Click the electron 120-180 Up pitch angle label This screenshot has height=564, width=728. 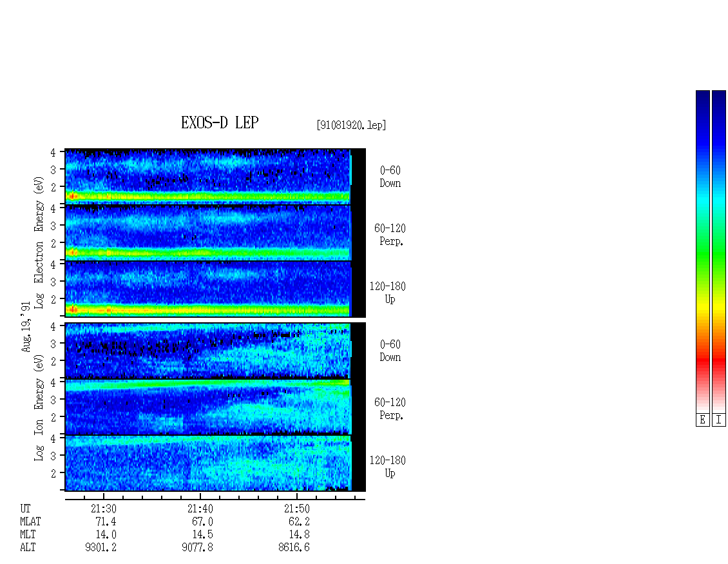388,293
